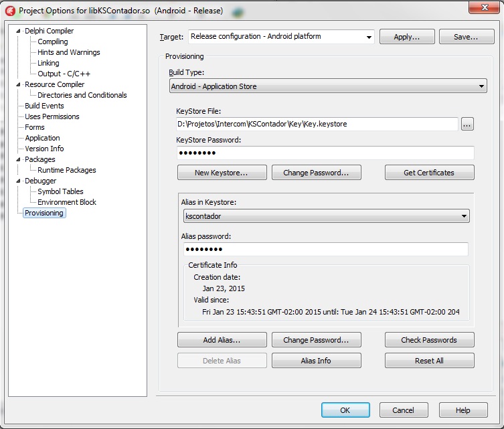
Task: Select Symbol Tables under Debugger
Action: (60, 191)
